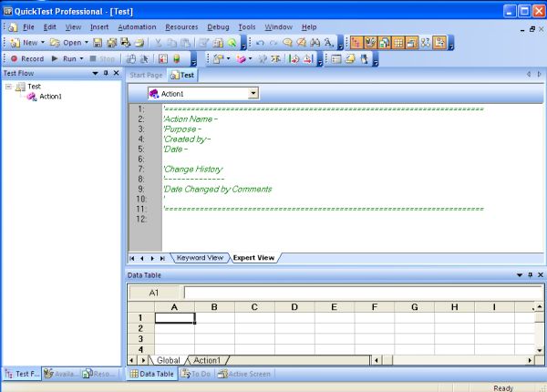Pin the Test Flow pane

106,73
